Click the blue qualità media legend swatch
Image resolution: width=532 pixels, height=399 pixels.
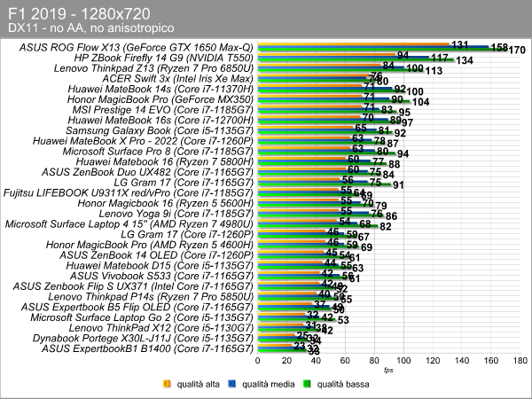[232, 384]
